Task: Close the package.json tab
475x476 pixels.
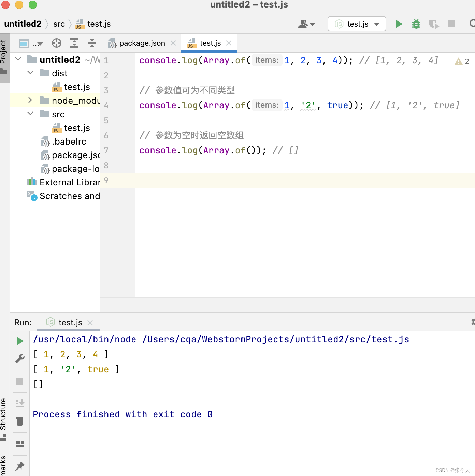Action: tap(173, 43)
